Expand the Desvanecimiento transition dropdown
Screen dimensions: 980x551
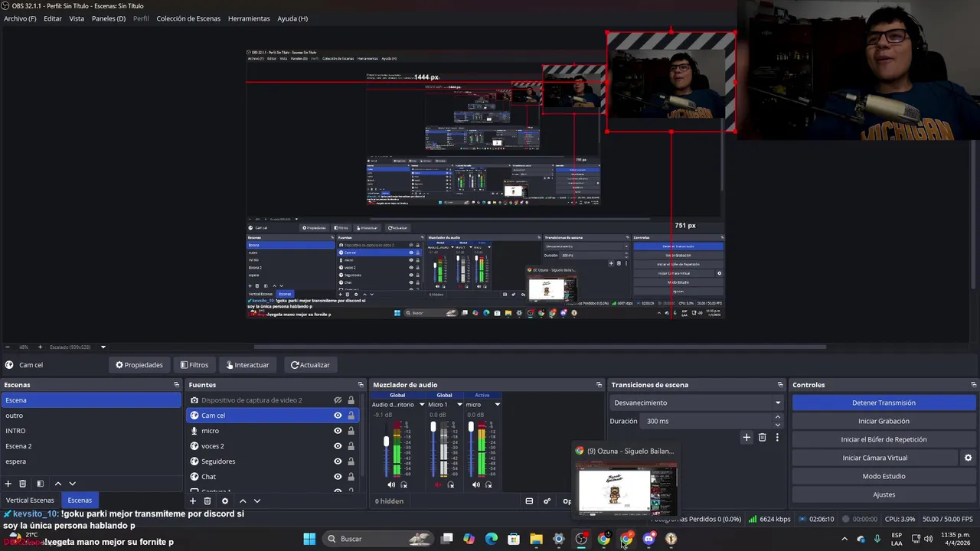pos(778,403)
